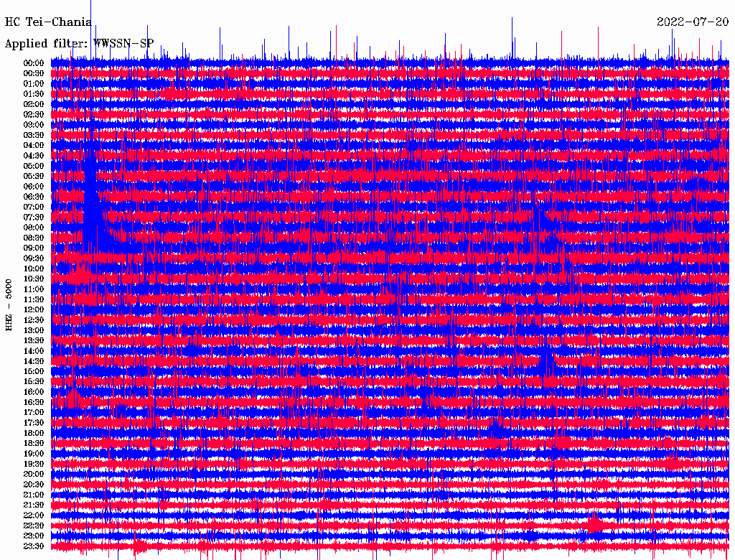735x560 pixels.
Task: Select the 05:00 time label
Action: click(x=33, y=166)
